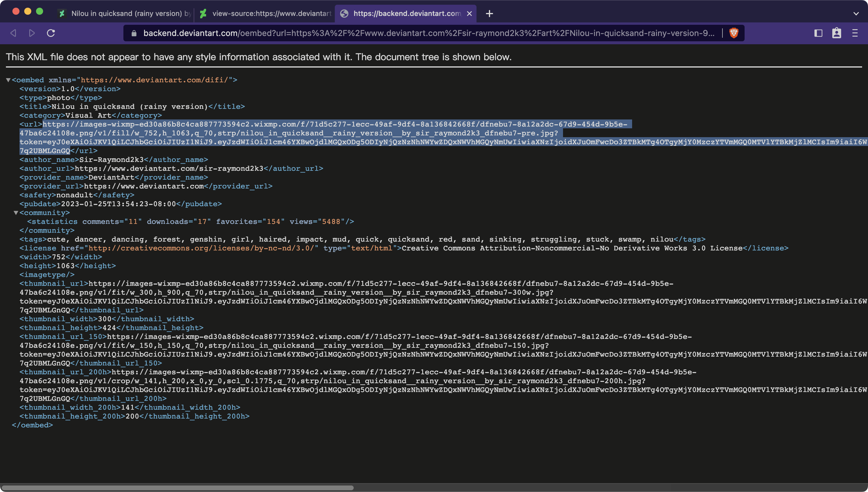Click the provider_url https://www.deviantart.com value

pos(144,186)
